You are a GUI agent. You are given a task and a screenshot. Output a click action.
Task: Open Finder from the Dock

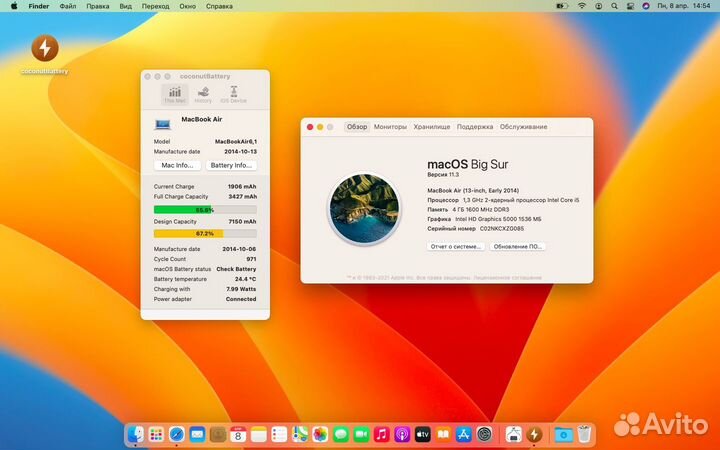point(136,434)
